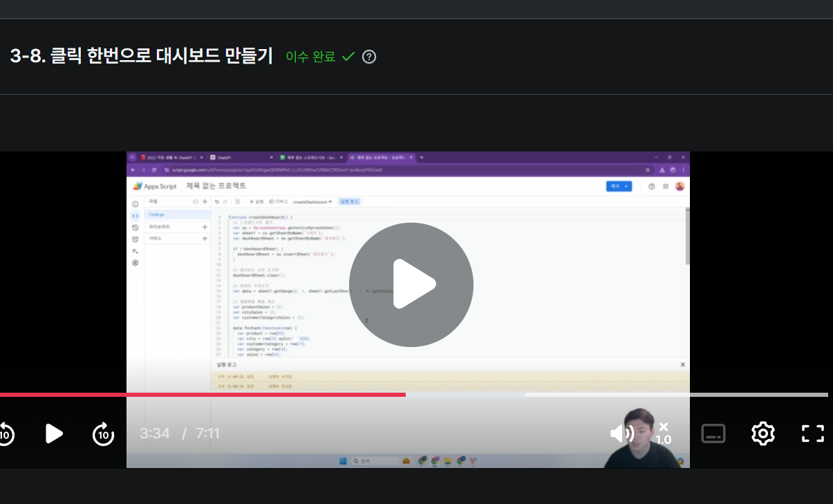Open Project history icon in Apps Script sidebar
Screen dimensions: 833x504
pos(135,227)
